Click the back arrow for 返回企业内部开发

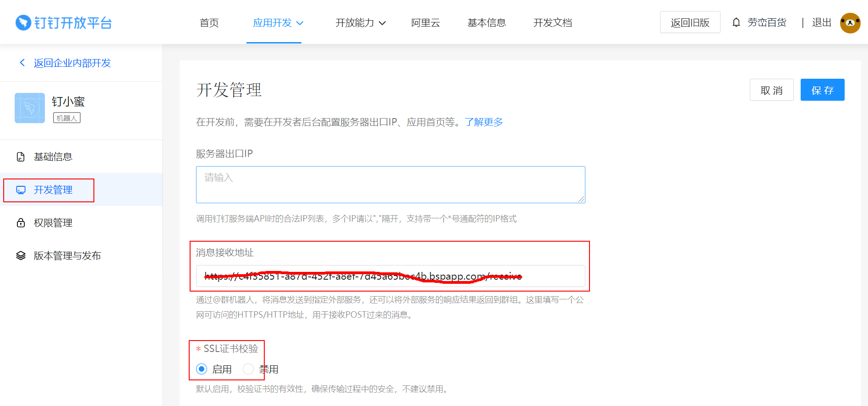(x=22, y=63)
